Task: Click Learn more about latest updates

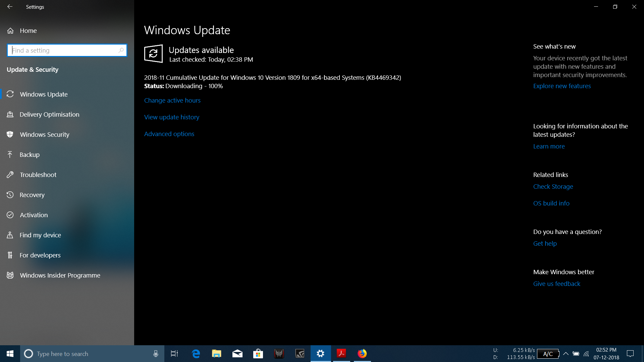Action: pos(549,146)
